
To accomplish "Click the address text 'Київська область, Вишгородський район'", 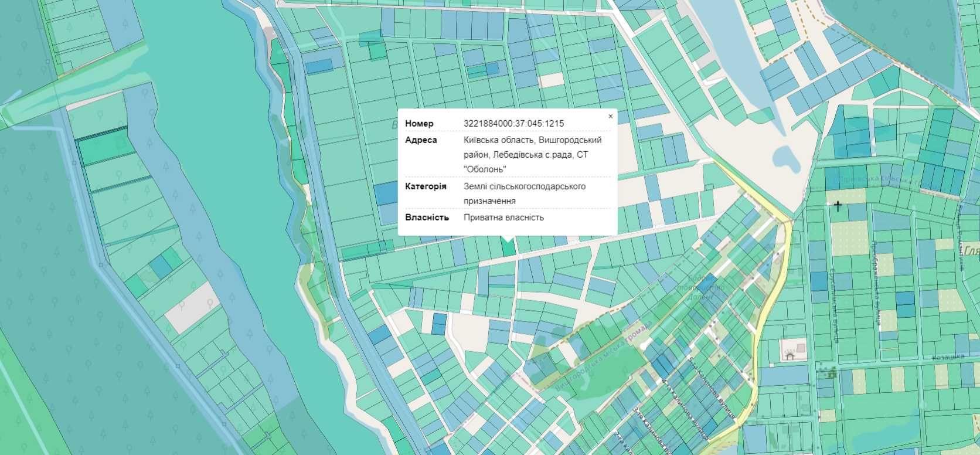I will pyautogui.click(x=532, y=147).
